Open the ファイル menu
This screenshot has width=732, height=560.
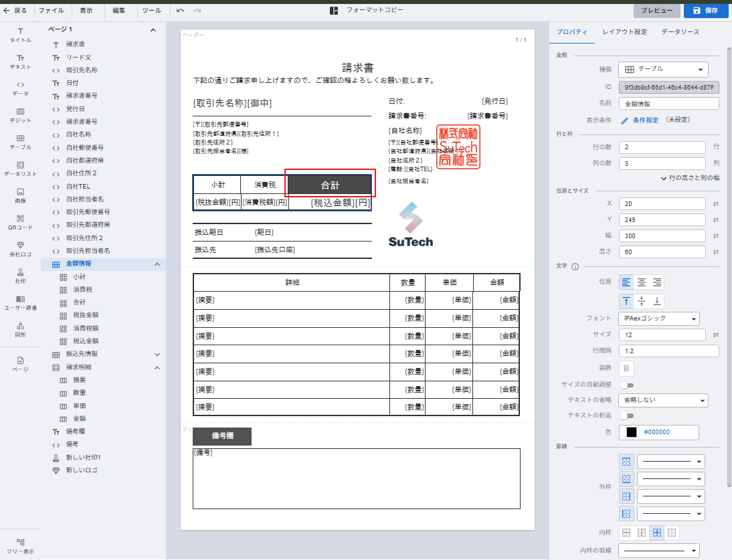click(x=52, y=11)
